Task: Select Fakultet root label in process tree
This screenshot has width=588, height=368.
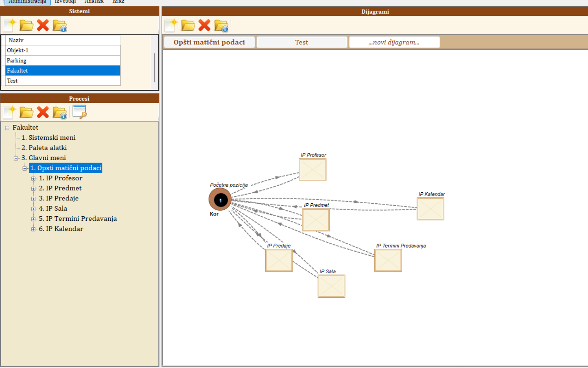Action: (x=25, y=127)
